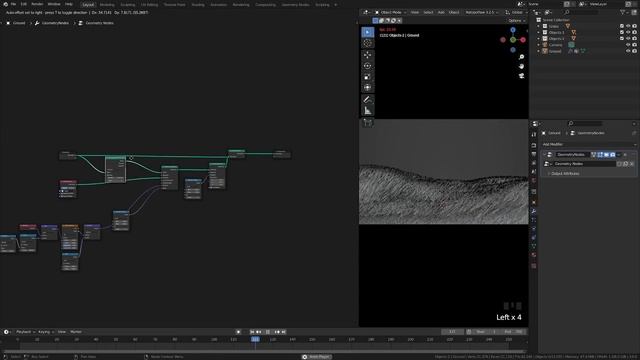Open the World properties tab
Screen dimensions: 640x360
[533, 181]
